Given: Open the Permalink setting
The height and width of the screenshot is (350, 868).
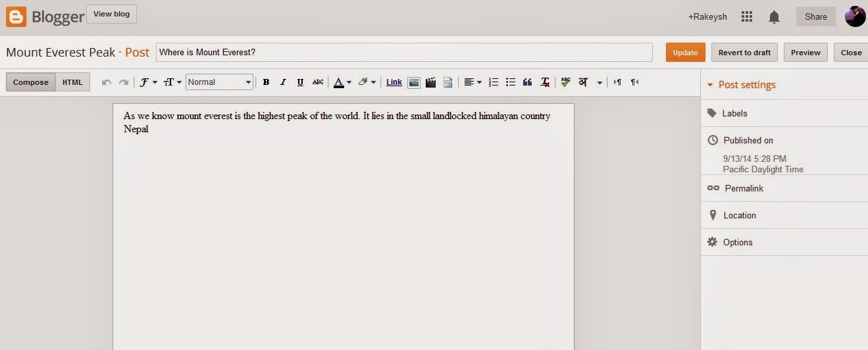Looking at the screenshot, I should click(784, 188).
